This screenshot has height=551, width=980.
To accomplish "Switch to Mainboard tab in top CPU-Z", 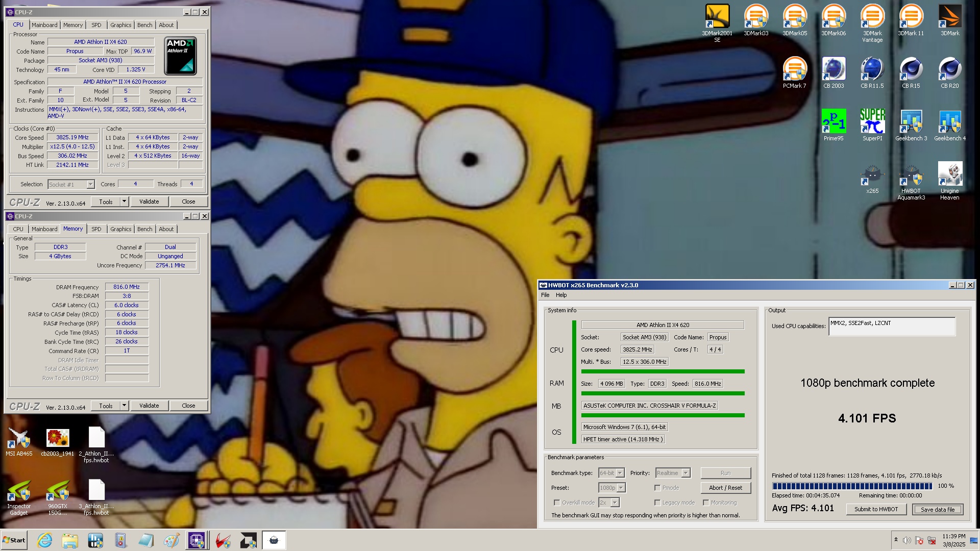I will (44, 25).
